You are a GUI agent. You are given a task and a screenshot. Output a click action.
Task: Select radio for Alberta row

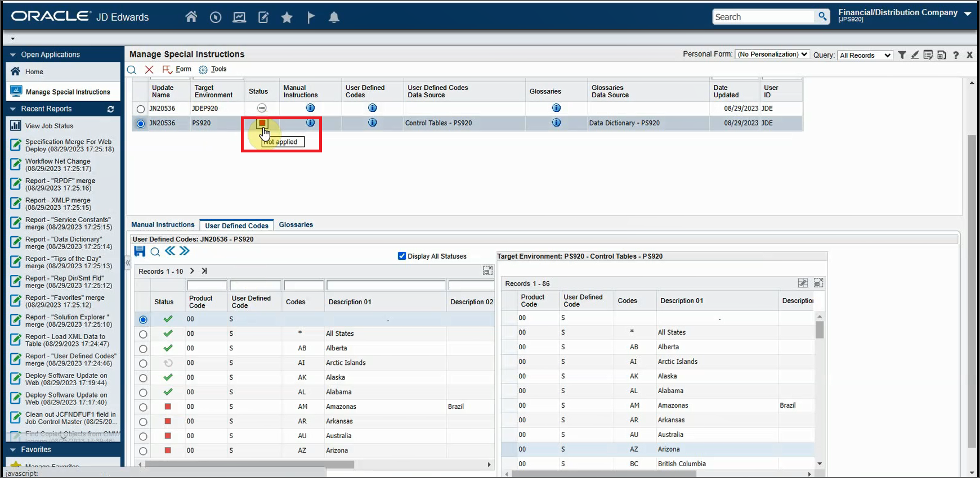tap(143, 349)
